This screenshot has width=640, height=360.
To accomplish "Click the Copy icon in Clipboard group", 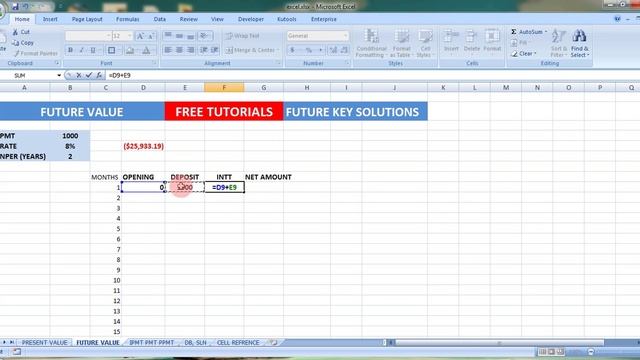I will point(16,42).
